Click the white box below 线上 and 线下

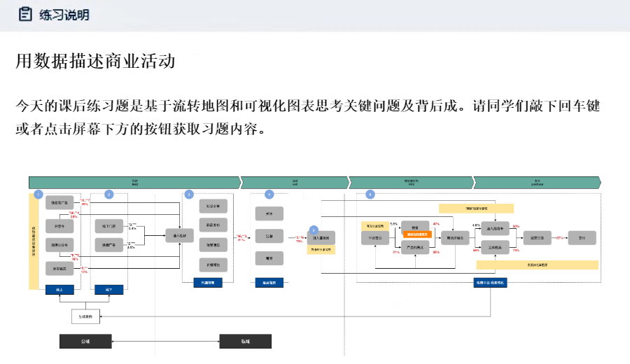86,316
